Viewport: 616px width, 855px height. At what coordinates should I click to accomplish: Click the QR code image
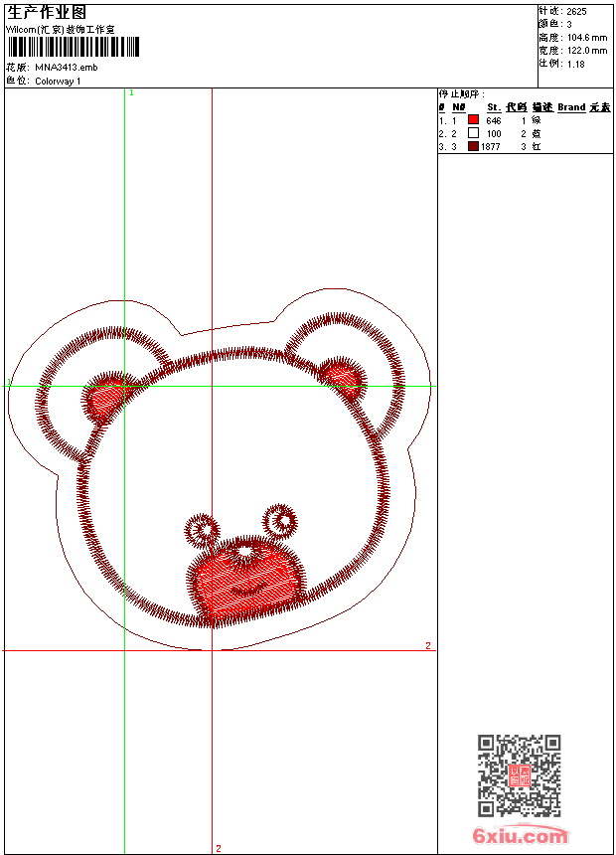click(519, 775)
